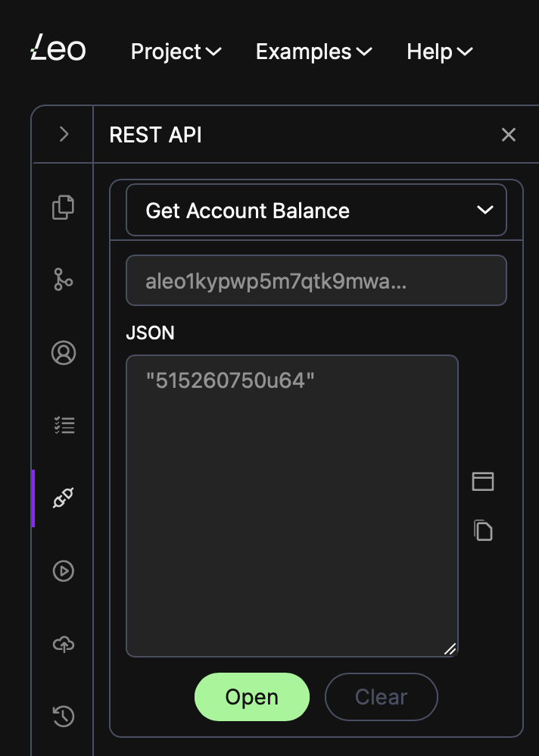Viewport: 539px width, 756px height.
Task: Open the source control branch icon
Action: pos(63,280)
